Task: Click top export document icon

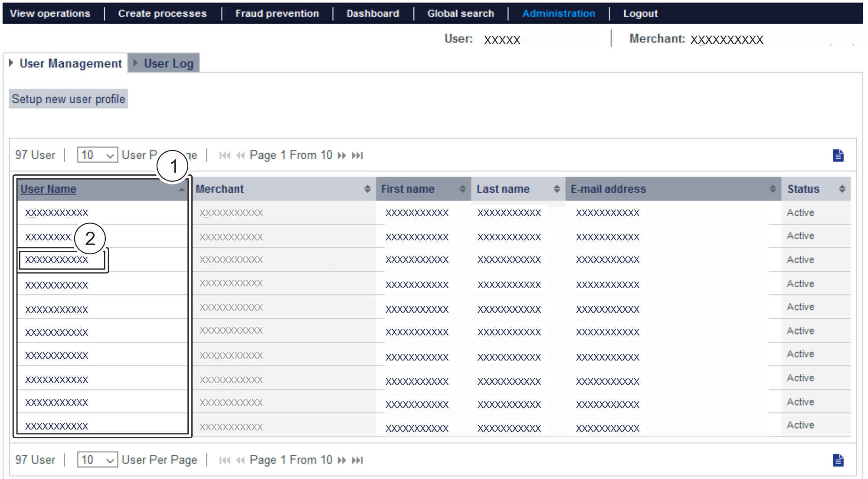Action: 838,155
